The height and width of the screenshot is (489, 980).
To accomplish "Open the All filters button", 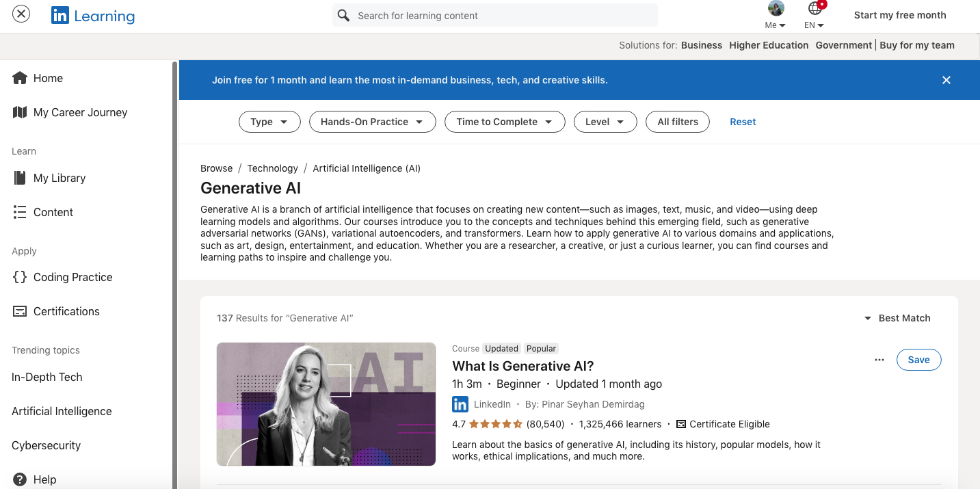I will (x=678, y=122).
